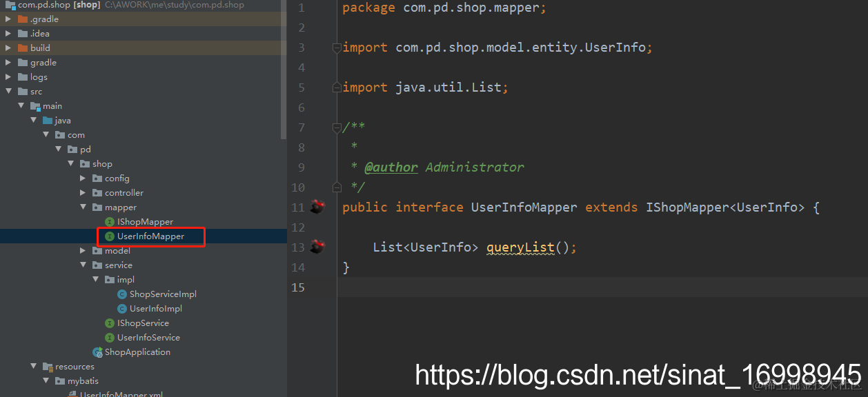Collapse the mapper package arrow
Image resolution: width=868 pixels, height=397 pixels.
tap(83, 207)
